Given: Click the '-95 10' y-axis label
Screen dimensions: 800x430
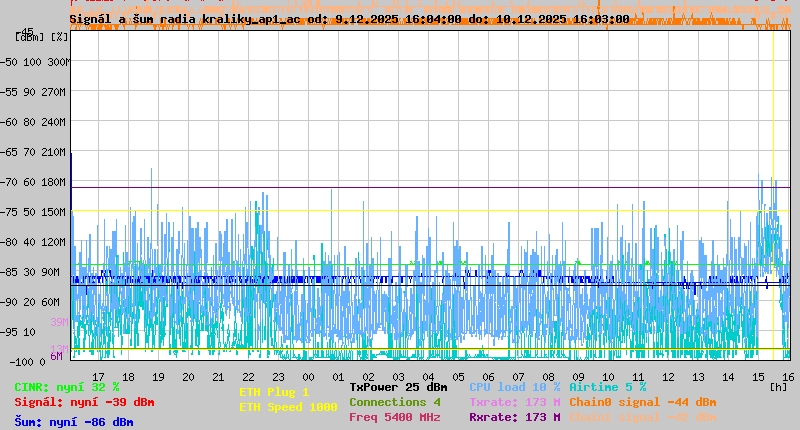Looking at the screenshot, I should tap(17, 332).
